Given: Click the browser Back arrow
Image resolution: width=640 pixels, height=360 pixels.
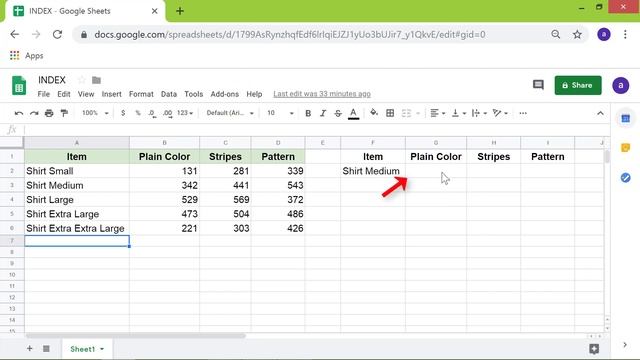Looking at the screenshot, I should [x=15, y=34].
